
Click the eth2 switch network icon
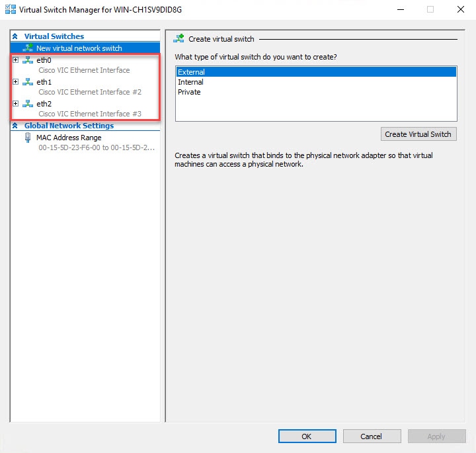(28, 104)
